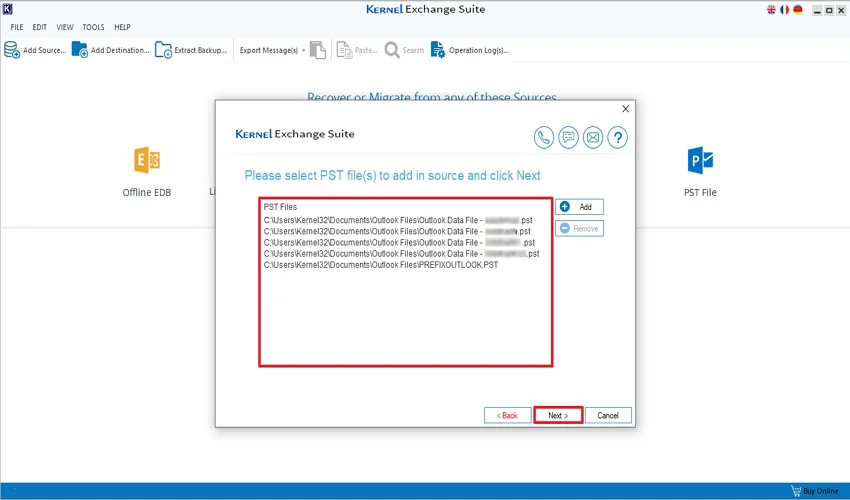Click the Export Message(s) toolbar label
Viewport: 850px width, 500px height.
(x=269, y=50)
